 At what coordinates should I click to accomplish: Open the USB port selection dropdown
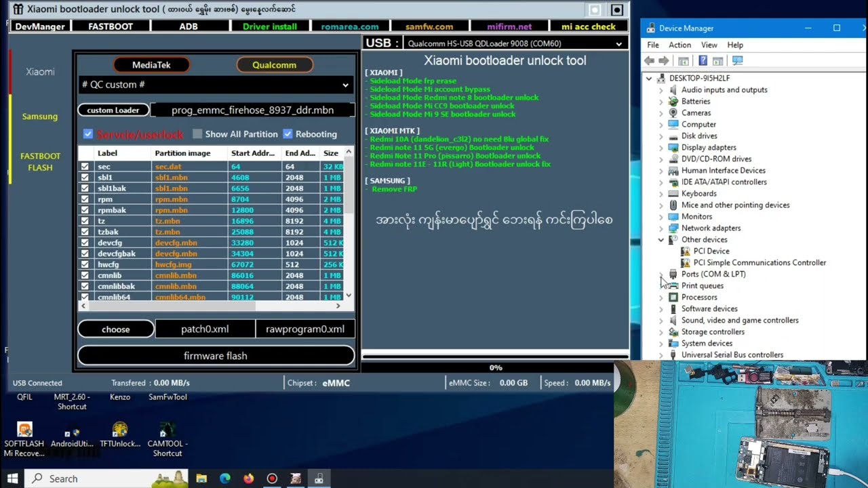[515, 43]
